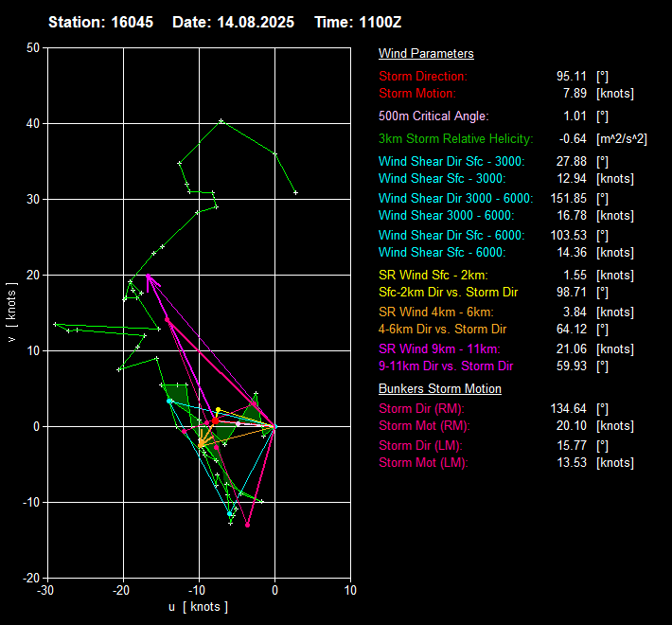Click the value 13.53
Viewport: 672px width, 625px height.
pyautogui.click(x=572, y=462)
